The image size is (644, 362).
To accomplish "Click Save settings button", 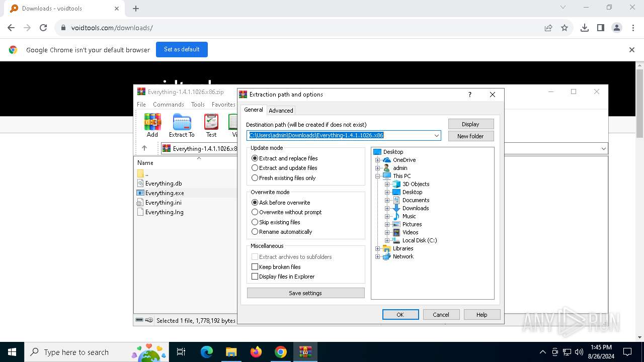I will pos(305,293).
